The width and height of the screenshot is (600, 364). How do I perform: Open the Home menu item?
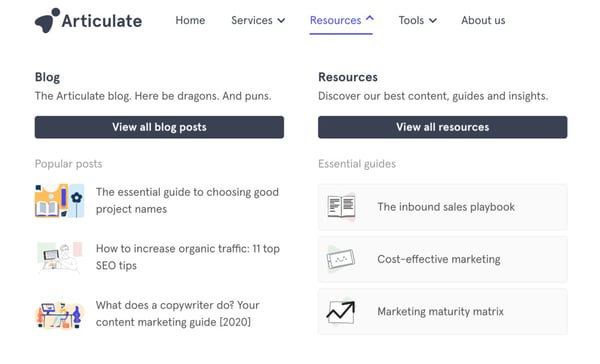point(190,20)
